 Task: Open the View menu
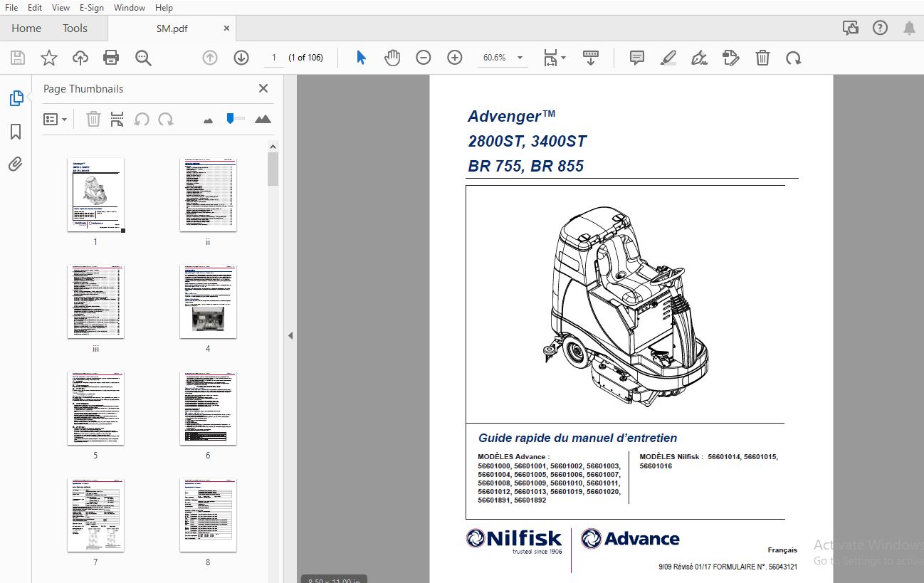click(61, 7)
